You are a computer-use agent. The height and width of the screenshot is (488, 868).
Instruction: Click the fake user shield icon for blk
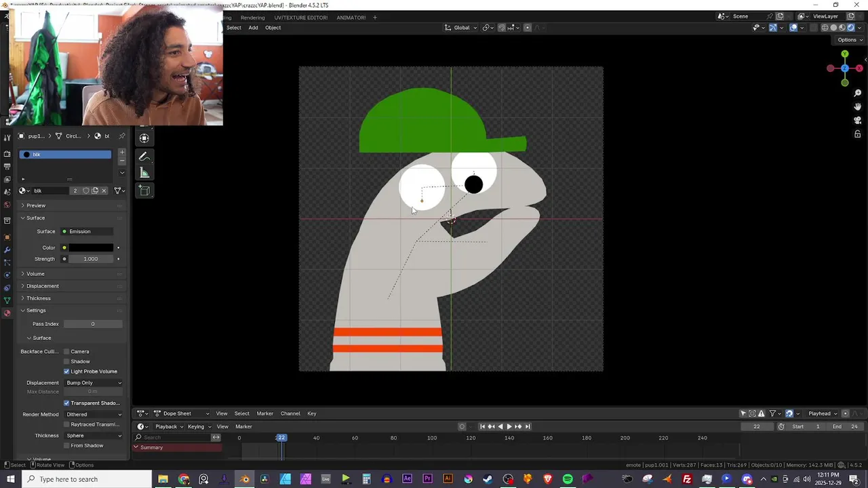point(85,190)
